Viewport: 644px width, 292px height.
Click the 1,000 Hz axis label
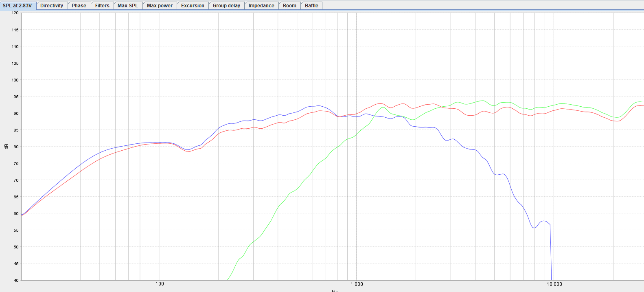click(357, 284)
